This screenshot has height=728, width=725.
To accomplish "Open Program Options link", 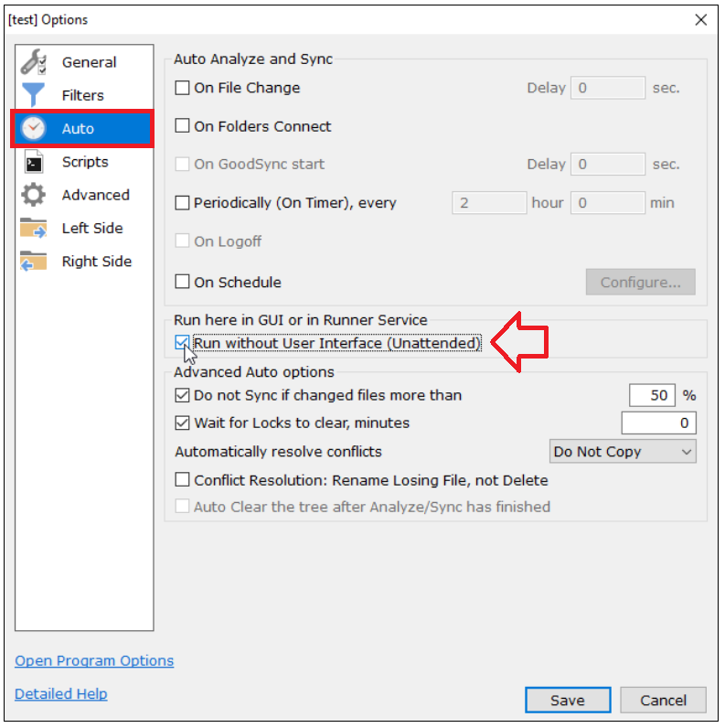I will coord(94,660).
